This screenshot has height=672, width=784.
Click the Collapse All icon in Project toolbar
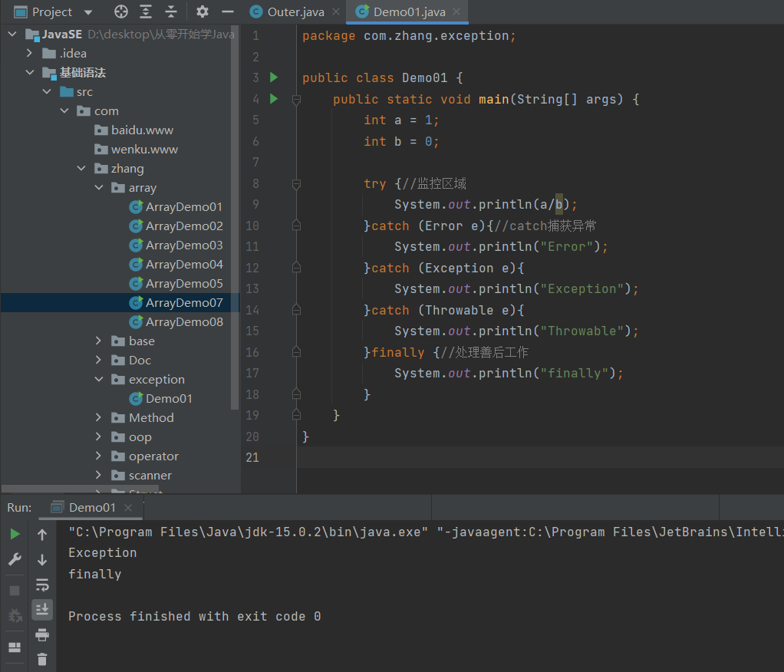[x=171, y=12]
